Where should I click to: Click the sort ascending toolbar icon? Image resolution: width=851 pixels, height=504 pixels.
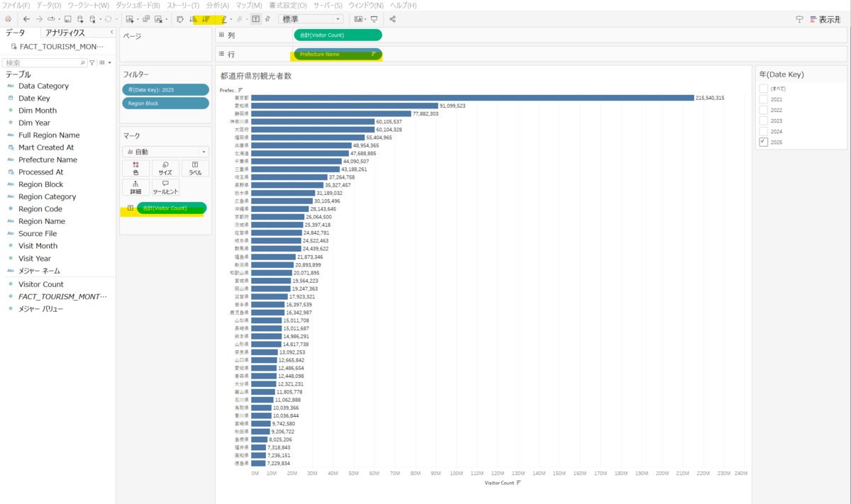194,19
